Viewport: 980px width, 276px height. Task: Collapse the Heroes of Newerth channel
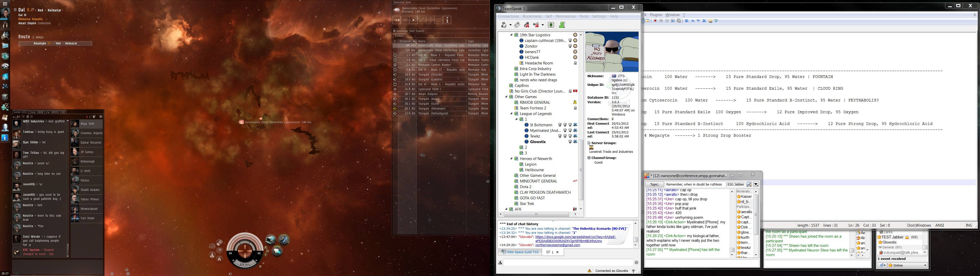511,159
